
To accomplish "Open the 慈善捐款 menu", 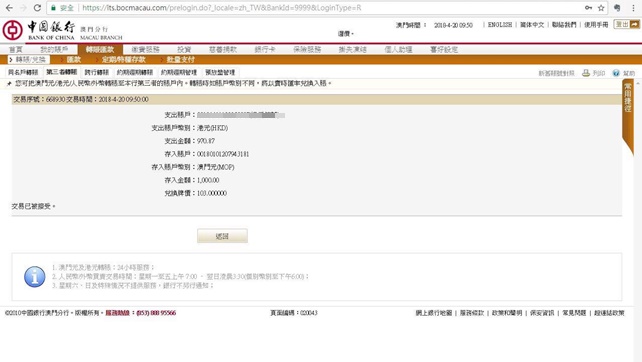I will 223,50.
